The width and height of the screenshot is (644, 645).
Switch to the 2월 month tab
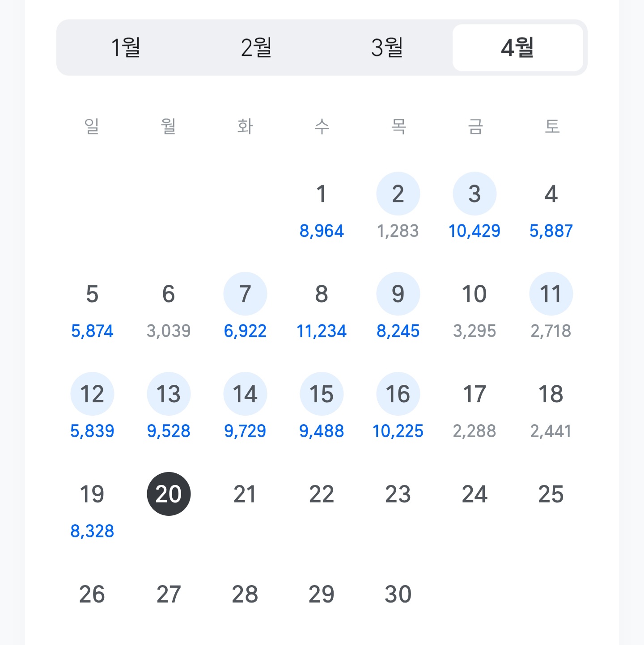(256, 47)
